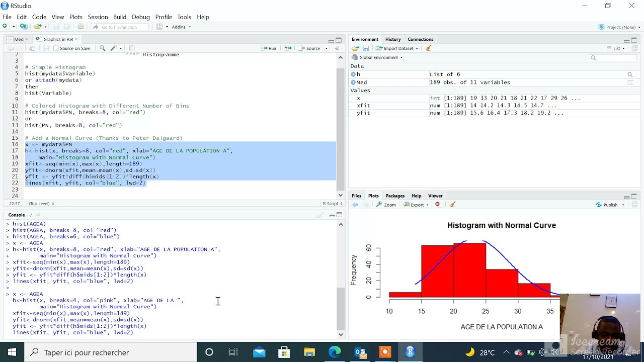Click the Save workspace disk icon in Environment
Screen dimensions: 644x362
tap(366, 48)
